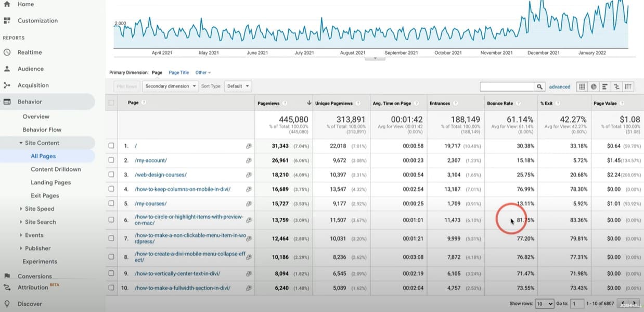Open the advanced filter link
Image resolution: width=644 pixels, height=312 pixels.
coord(560,86)
